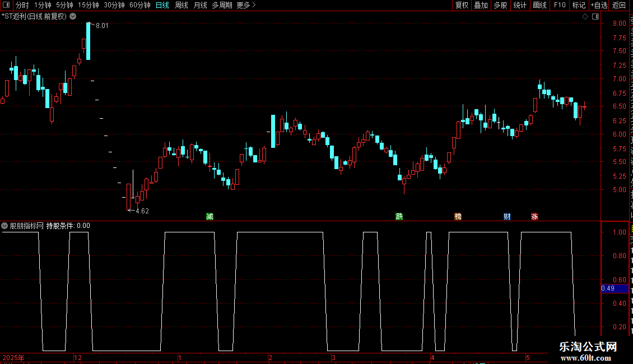Click 返回 to go back
Screen dimensions: 633x364
click(x=618, y=5)
